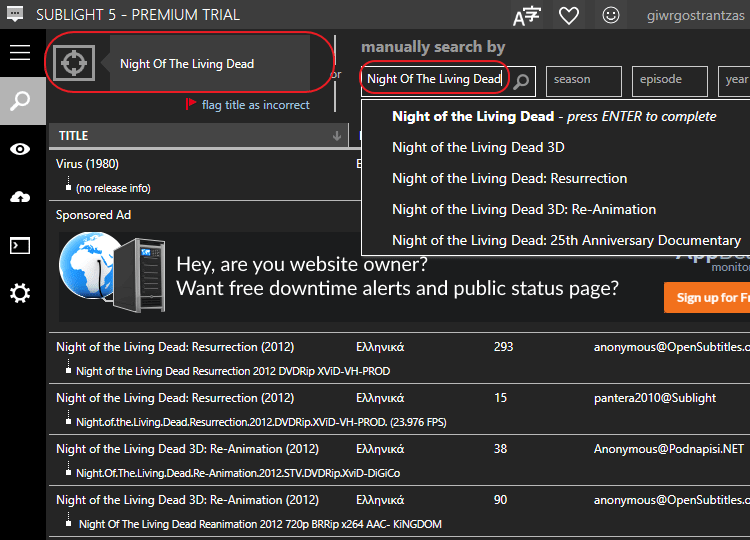This screenshot has height=540, width=750.
Task: Click release with 23.976 FPS note
Action: (x=261, y=422)
